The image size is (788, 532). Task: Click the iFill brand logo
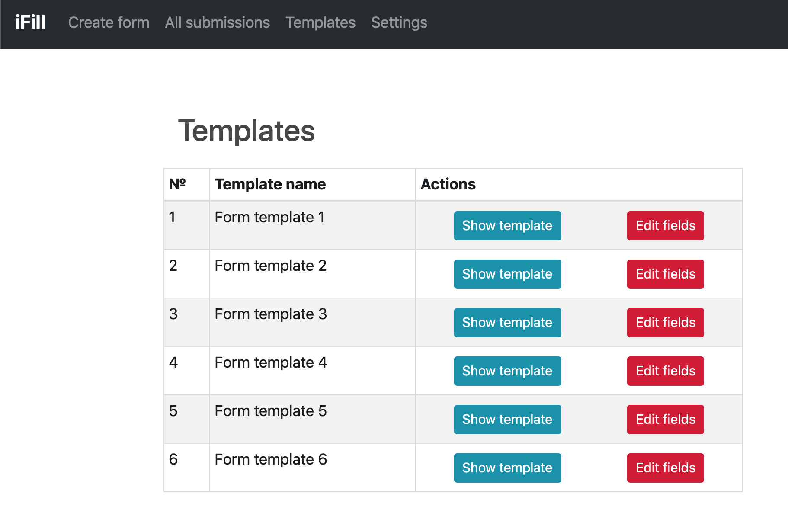pos(30,22)
